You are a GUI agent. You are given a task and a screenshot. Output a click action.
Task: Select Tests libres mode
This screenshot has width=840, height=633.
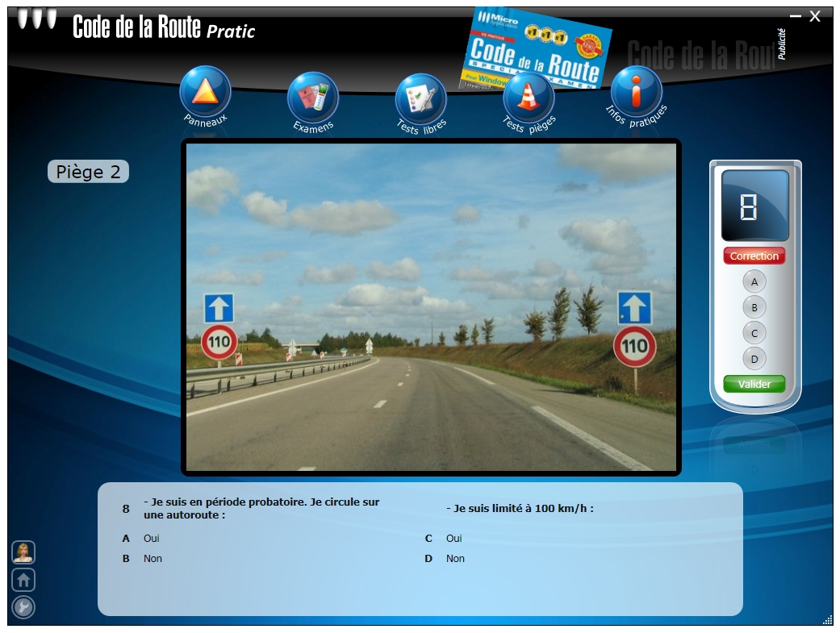click(420, 98)
